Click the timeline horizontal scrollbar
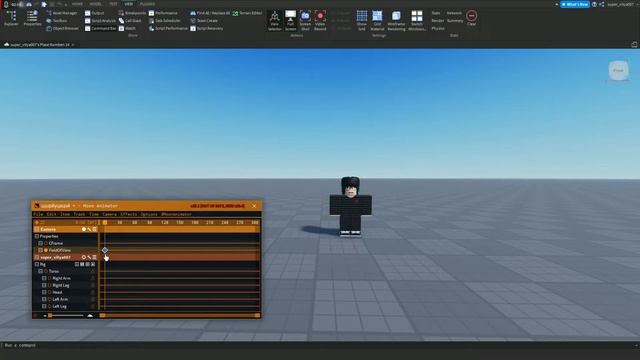Image resolution: width=640 pixels, height=360 pixels. point(180,316)
